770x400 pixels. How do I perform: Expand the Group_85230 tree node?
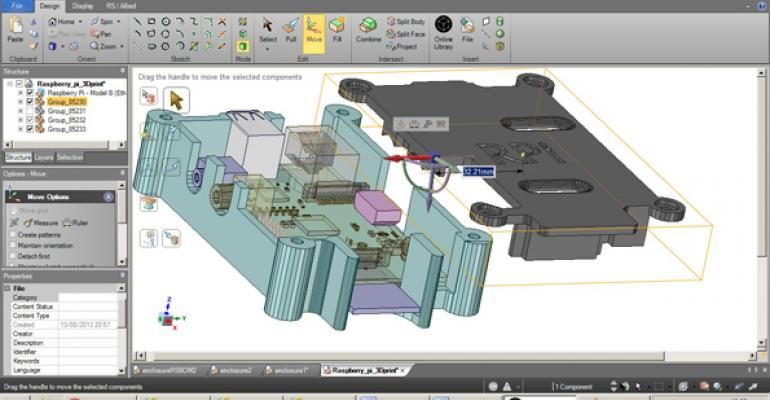[x=19, y=101]
